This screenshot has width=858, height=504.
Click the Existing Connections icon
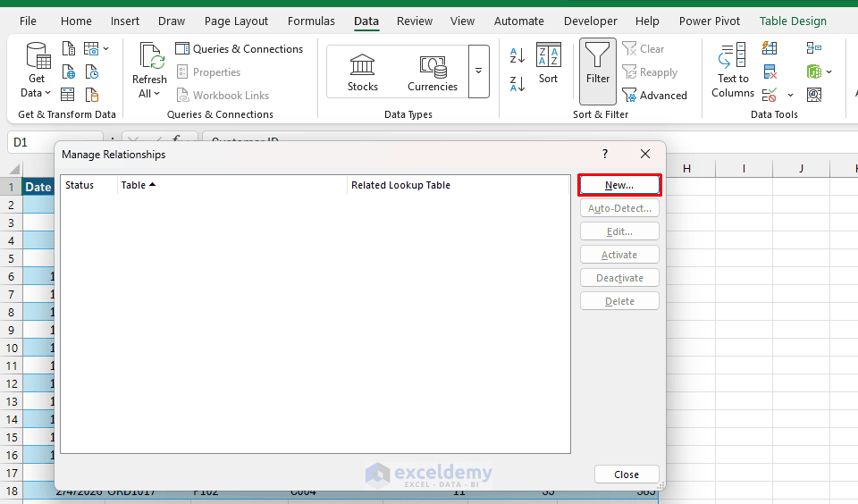91,95
